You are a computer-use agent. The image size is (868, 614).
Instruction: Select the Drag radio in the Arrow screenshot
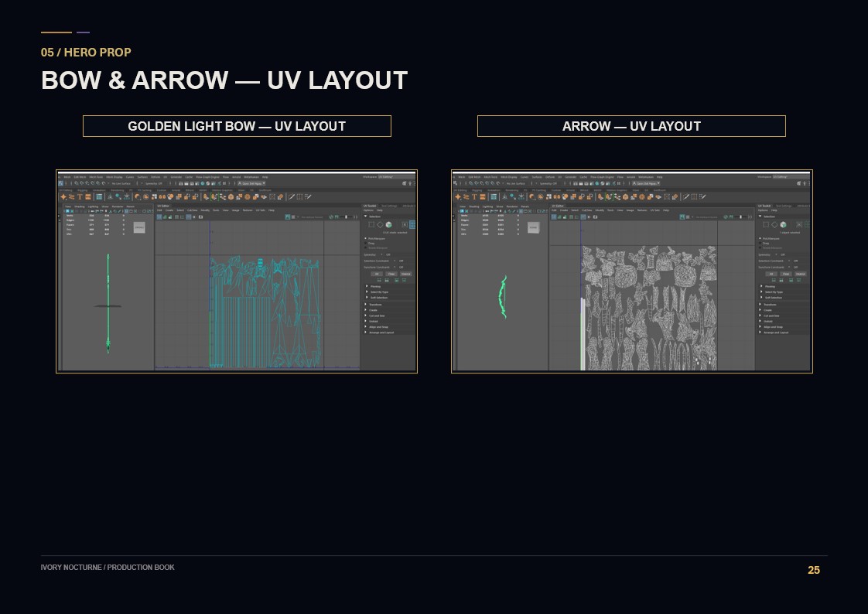760,243
